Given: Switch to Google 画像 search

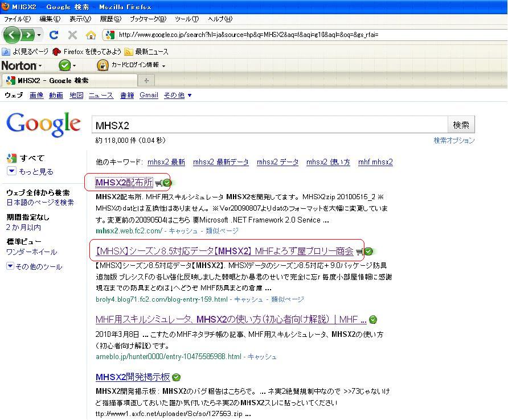Looking at the screenshot, I should tap(36, 95).
